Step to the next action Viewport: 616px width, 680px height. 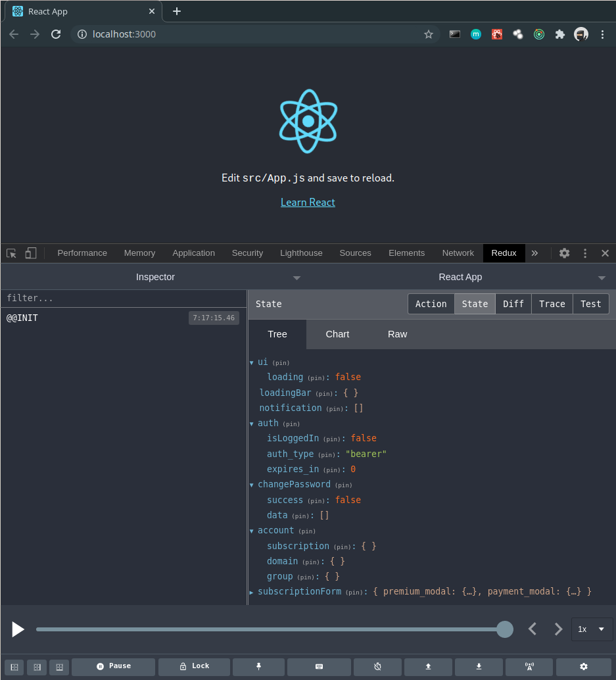558,629
